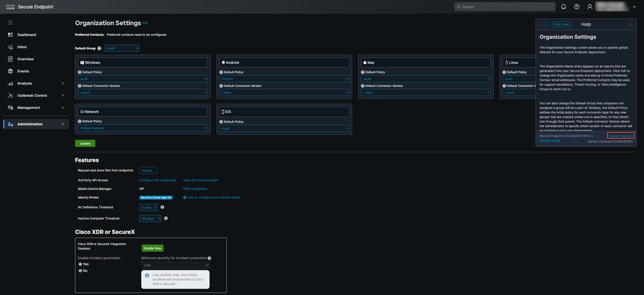
Task: Open the Management menu
Action: click(x=35, y=107)
